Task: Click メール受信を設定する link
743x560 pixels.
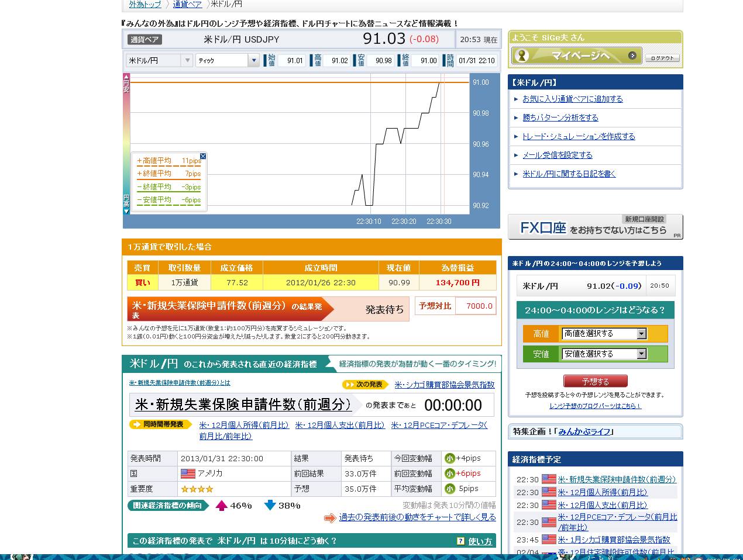Action: pos(557,155)
